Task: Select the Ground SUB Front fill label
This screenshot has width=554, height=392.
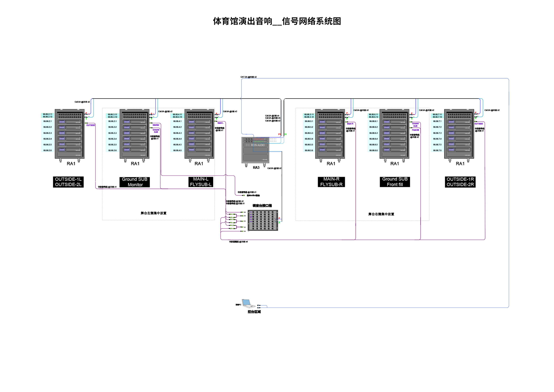Action: 395,182
